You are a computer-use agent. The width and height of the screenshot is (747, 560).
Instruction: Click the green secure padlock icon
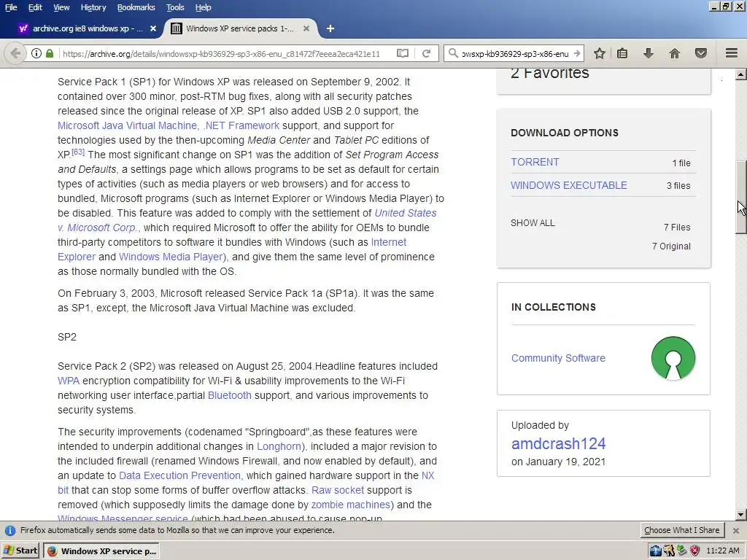50,53
